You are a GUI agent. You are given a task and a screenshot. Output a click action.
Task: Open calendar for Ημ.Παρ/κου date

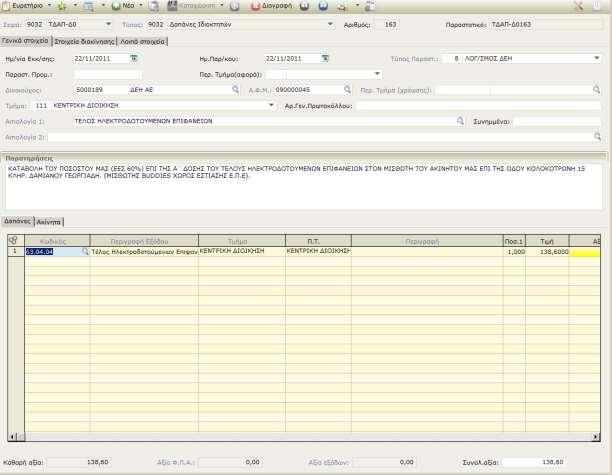(325, 58)
